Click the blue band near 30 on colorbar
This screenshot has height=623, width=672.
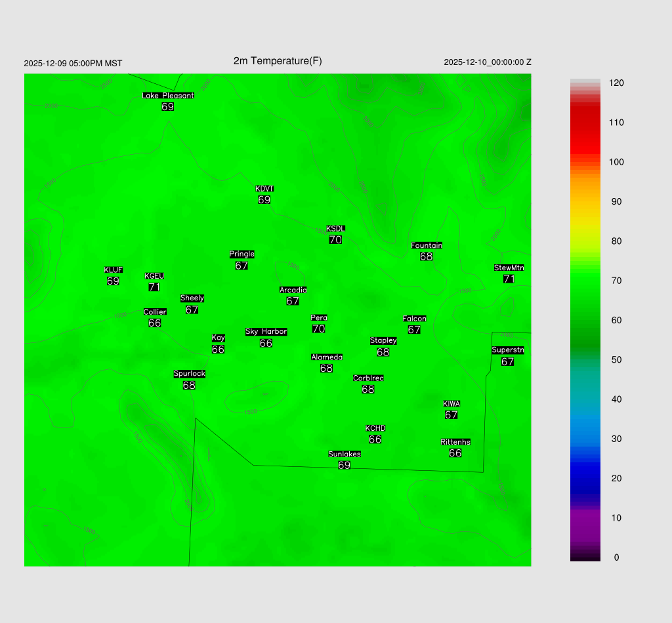[585, 439]
